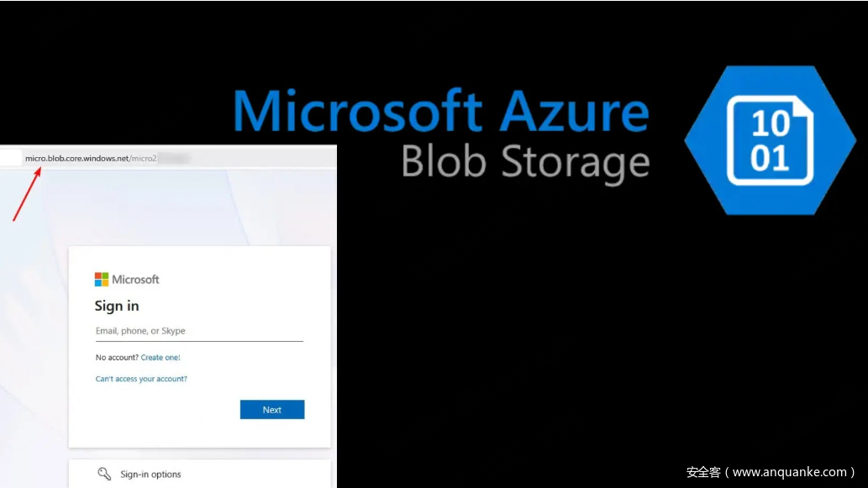Click the 'Blob Storage' subtitle text
Viewport: 868px width, 488px height.
(525, 161)
